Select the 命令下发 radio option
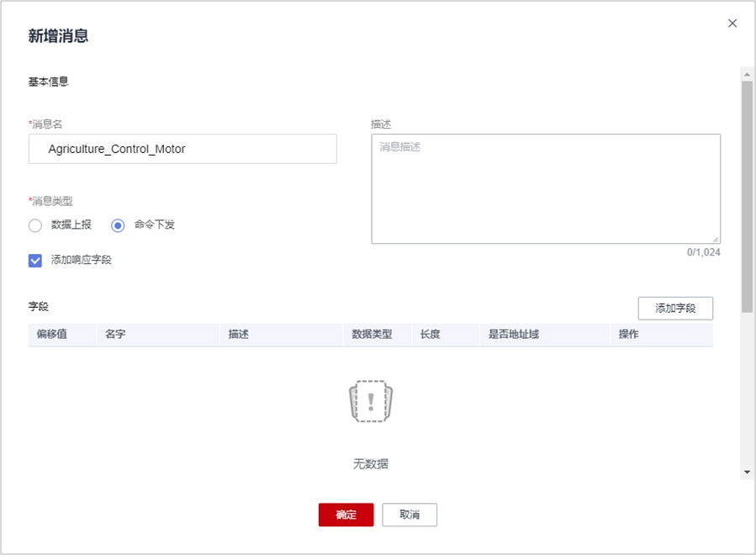The height and width of the screenshot is (555, 756). coord(118,225)
